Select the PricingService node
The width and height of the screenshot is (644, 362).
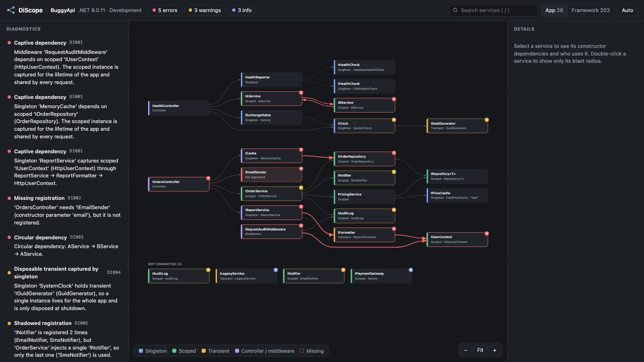tap(364, 197)
